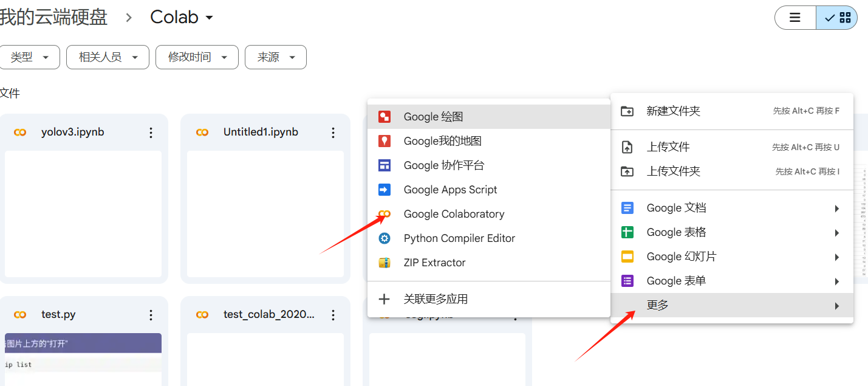The height and width of the screenshot is (386, 868).
Task: Open the yolov3.ipynb file name
Action: [x=73, y=132]
